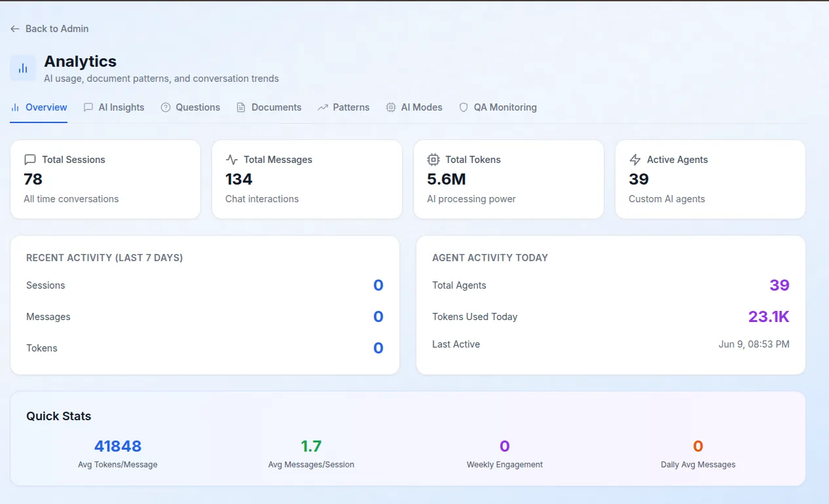Click the Total Tokens CPU icon

coord(433,160)
